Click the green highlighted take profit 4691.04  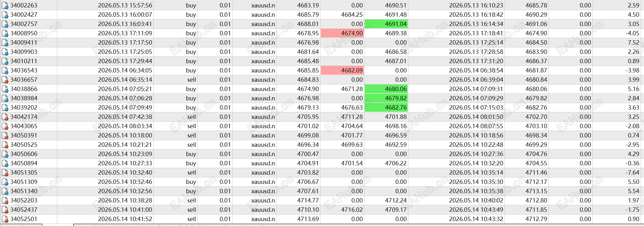[x=386, y=24]
